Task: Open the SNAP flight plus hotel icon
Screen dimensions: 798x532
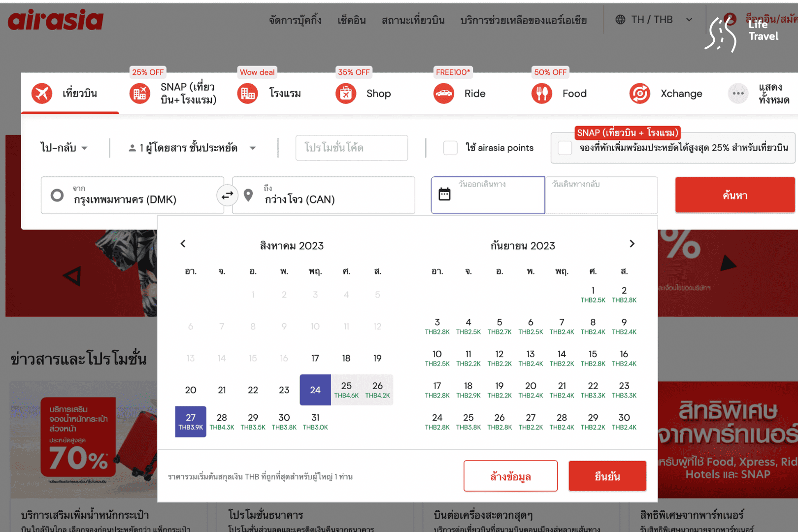Action: pyautogui.click(x=140, y=94)
